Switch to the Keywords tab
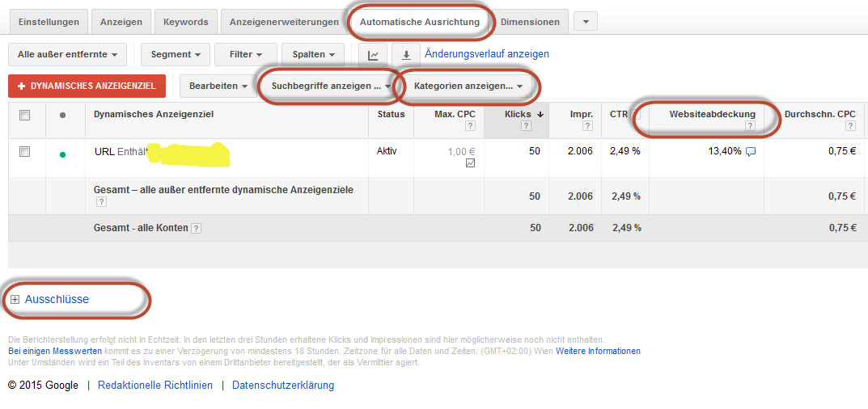 point(186,22)
